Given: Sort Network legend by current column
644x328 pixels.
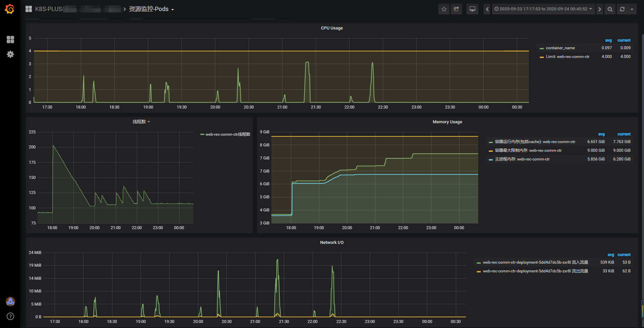Looking at the screenshot, I should pos(624,255).
